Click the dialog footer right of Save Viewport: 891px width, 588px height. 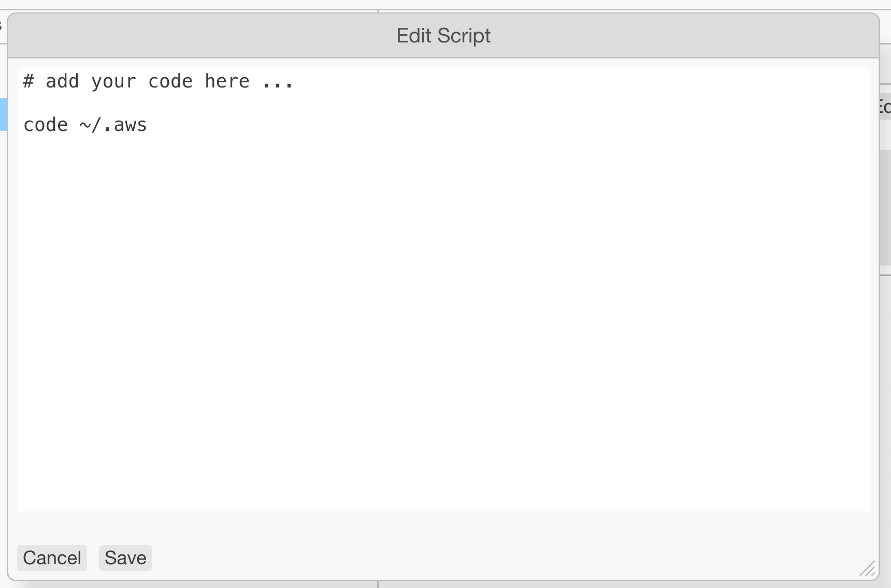click(x=466, y=558)
